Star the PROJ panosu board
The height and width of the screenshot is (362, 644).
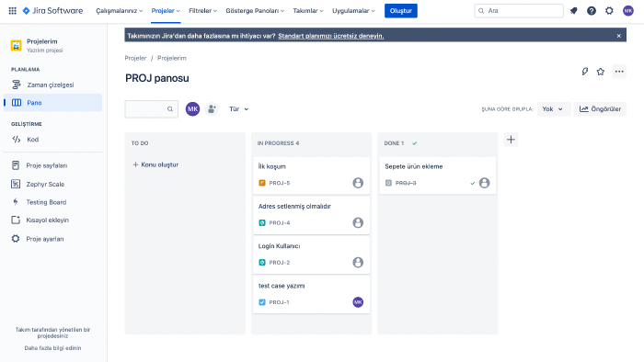pyautogui.click(x=601, y=72)
